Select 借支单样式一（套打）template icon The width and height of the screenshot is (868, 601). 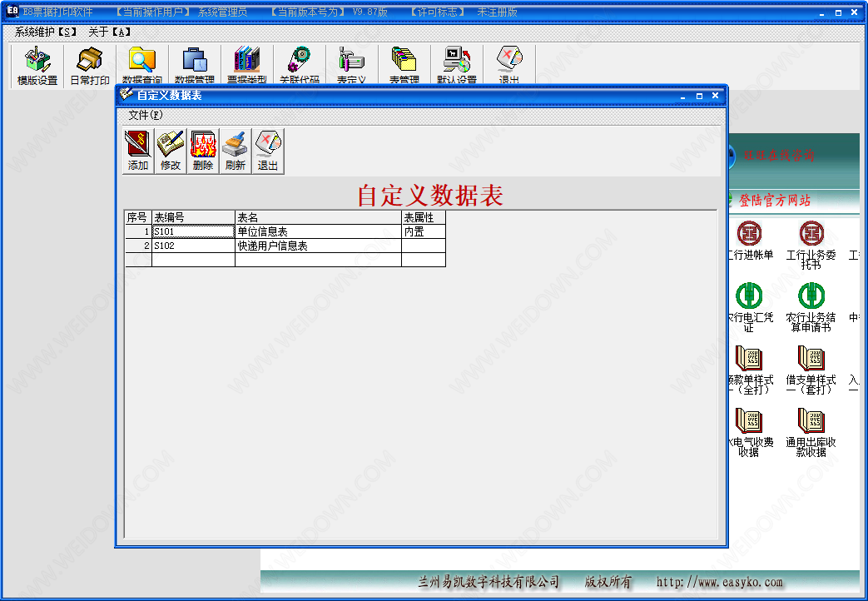click(811, 370)
